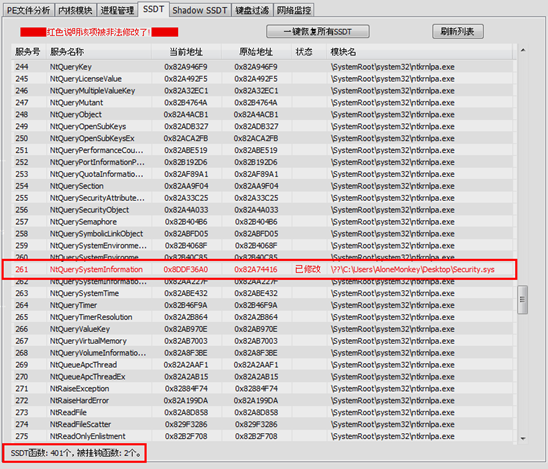Click the vertical scrollbar thumb
The image size is (548, 469).
coord(522,300)
